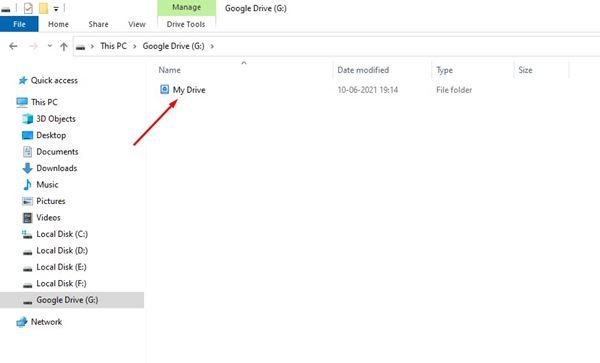Screen dimensions: 600x363
Task: Open 3D Objects in the sidebar
Action: [x=56, y=119]
